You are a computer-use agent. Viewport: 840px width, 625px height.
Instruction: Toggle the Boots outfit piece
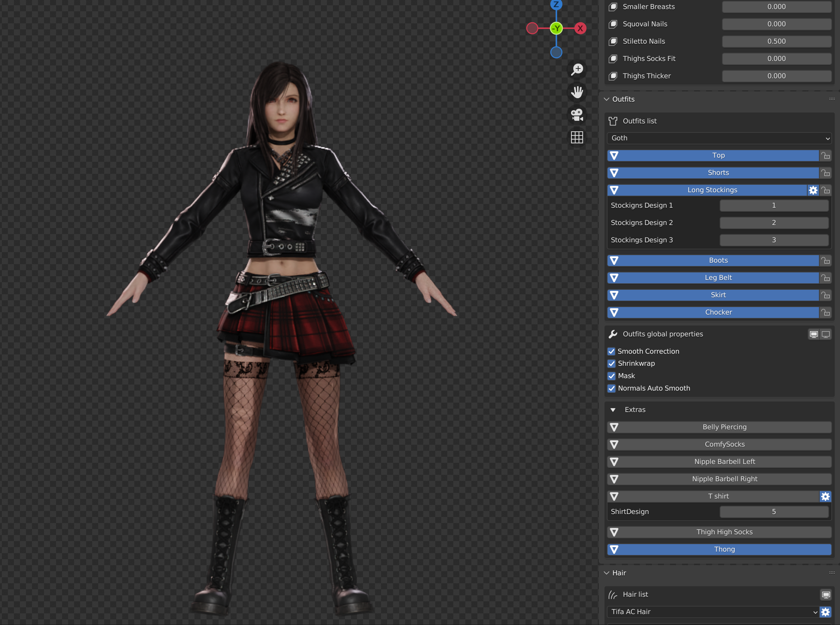tap(713, 261)
